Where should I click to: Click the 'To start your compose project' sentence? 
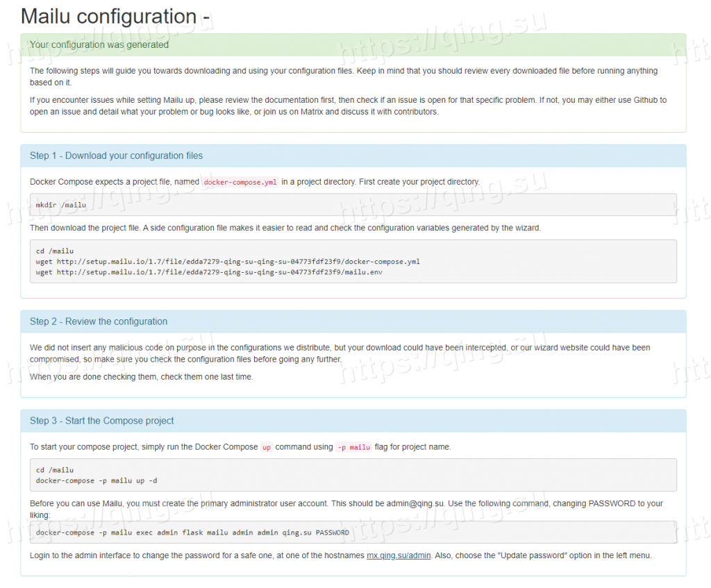[x=240, y=447]
